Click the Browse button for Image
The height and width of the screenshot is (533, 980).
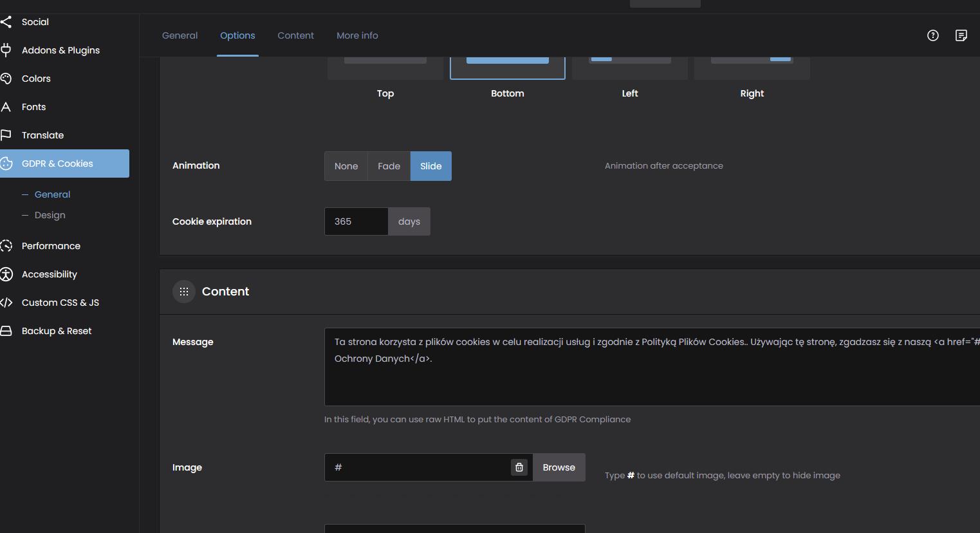[559, 467]
